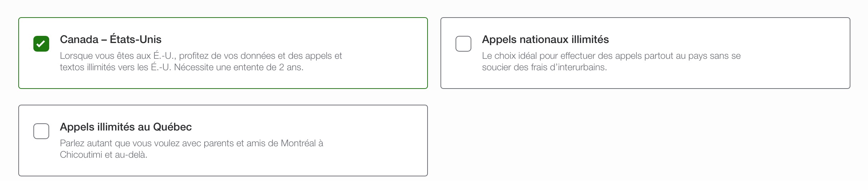The image size is (868, 190).
Task: Click the "Chicoutimi et au-delà" text line
Action: coord(103,155)
